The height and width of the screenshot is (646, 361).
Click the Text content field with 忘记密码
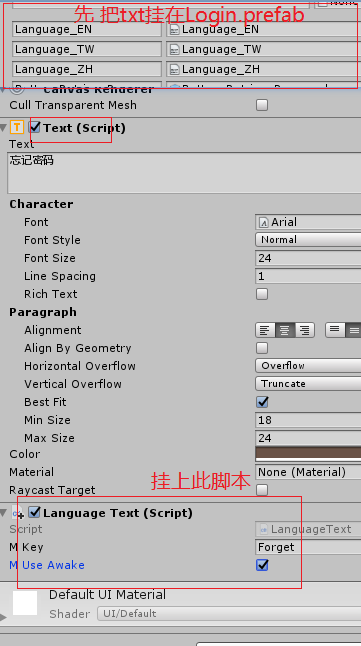(x=184, y=173)
